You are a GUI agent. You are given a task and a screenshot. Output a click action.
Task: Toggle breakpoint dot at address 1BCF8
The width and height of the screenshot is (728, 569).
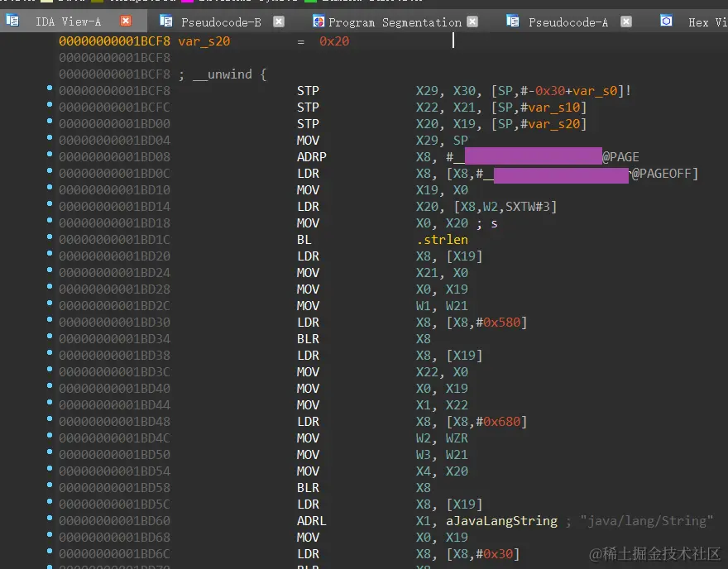[x=50, y=88]
